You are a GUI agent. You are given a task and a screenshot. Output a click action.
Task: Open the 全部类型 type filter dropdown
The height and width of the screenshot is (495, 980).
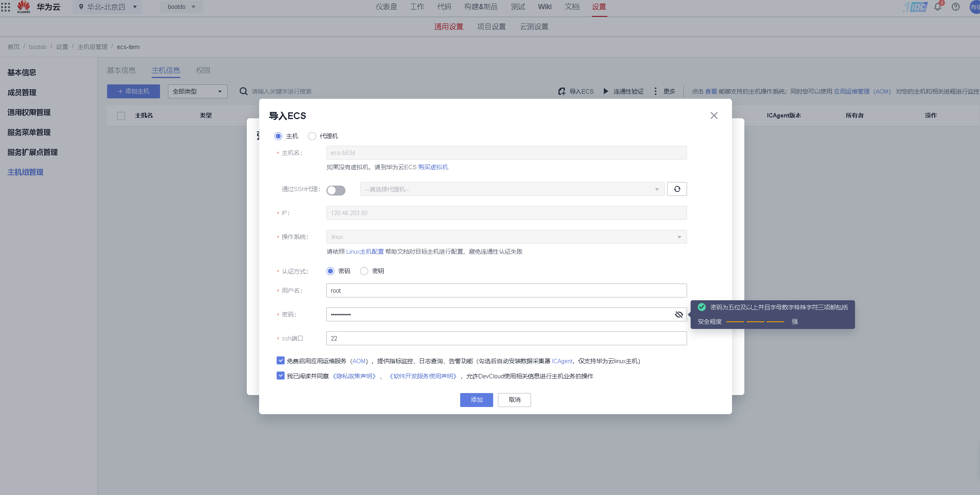click(197, 91)
